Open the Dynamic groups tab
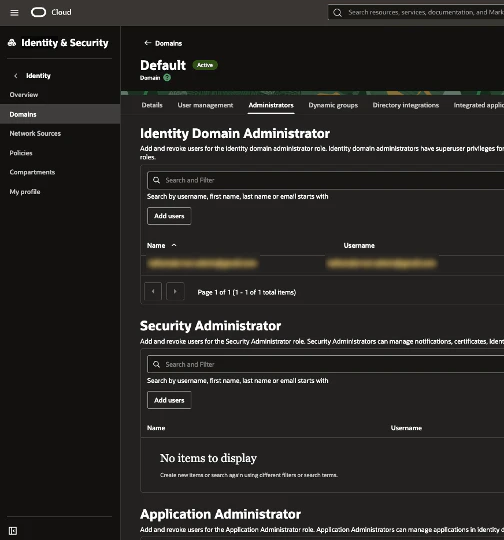Screen dimensions: 504x540 333,105
